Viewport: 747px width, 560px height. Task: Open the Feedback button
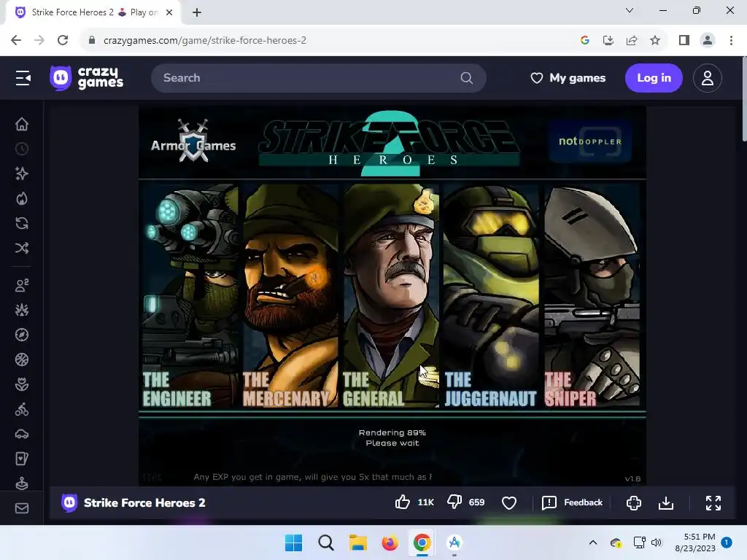573,502
